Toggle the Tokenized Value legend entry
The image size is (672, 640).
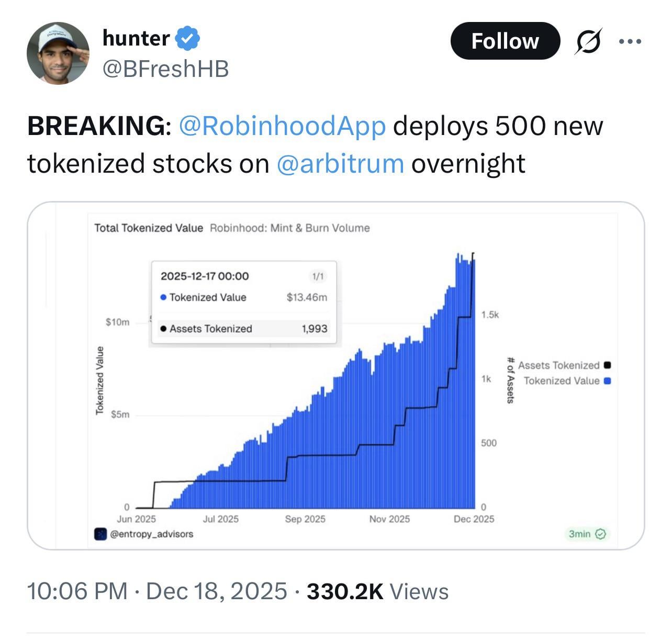[561, 380]
